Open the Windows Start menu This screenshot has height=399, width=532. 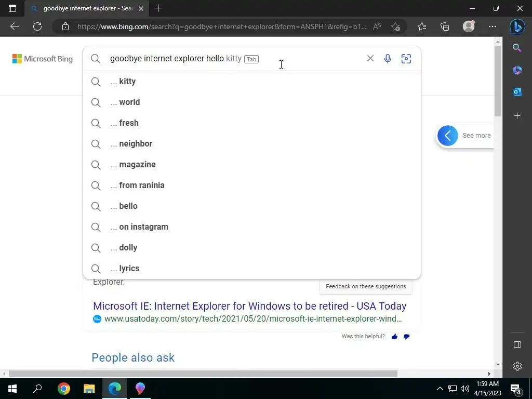coord(12,389)
